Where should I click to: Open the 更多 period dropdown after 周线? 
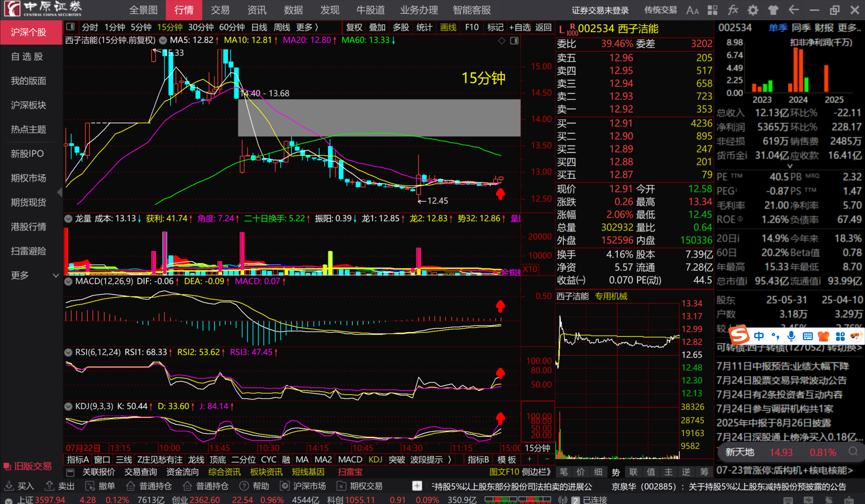pyautogui.click(x=307, y=27)
